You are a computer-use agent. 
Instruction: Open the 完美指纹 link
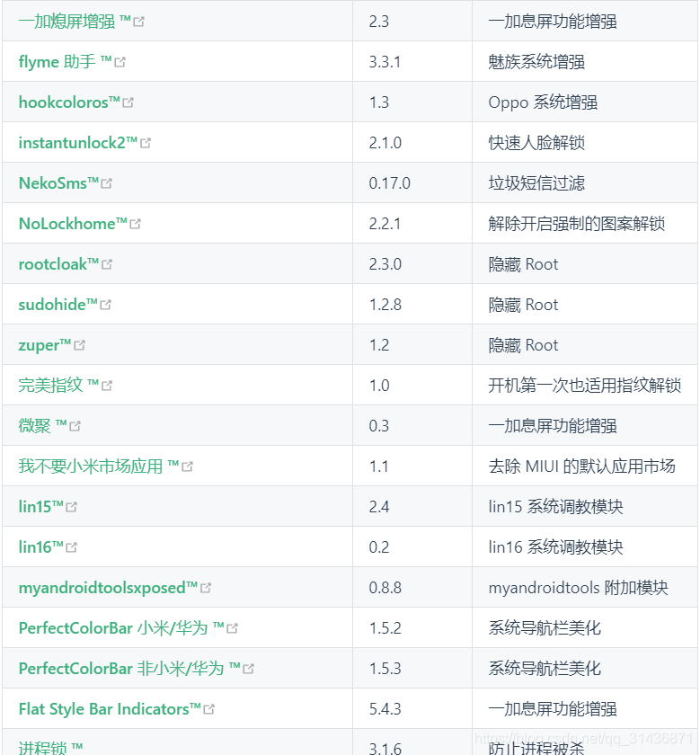(65, 386)
